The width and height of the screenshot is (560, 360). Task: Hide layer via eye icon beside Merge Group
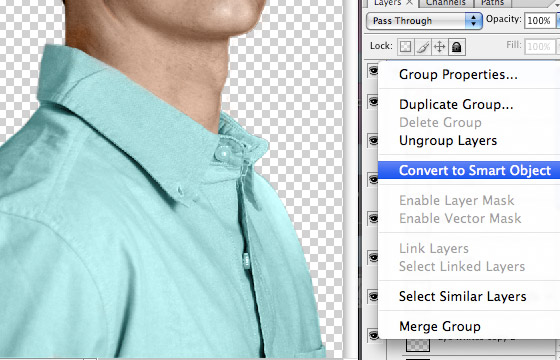click(373, 335)
